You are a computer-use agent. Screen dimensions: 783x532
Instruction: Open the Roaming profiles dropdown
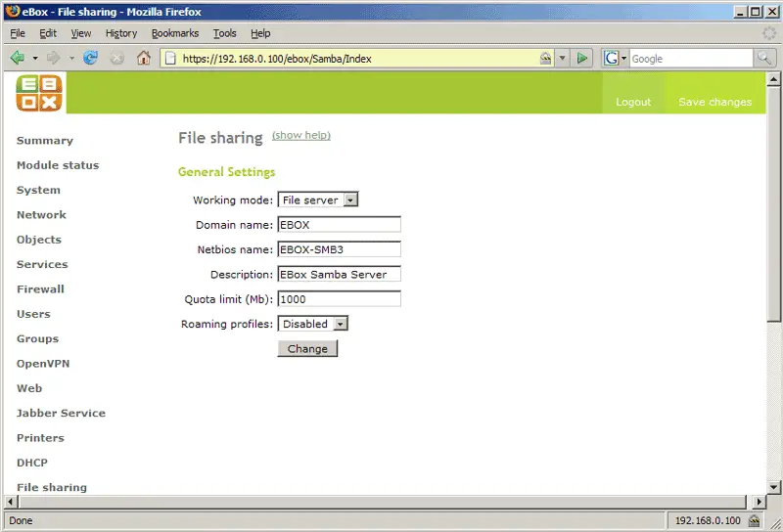[312, 324]
